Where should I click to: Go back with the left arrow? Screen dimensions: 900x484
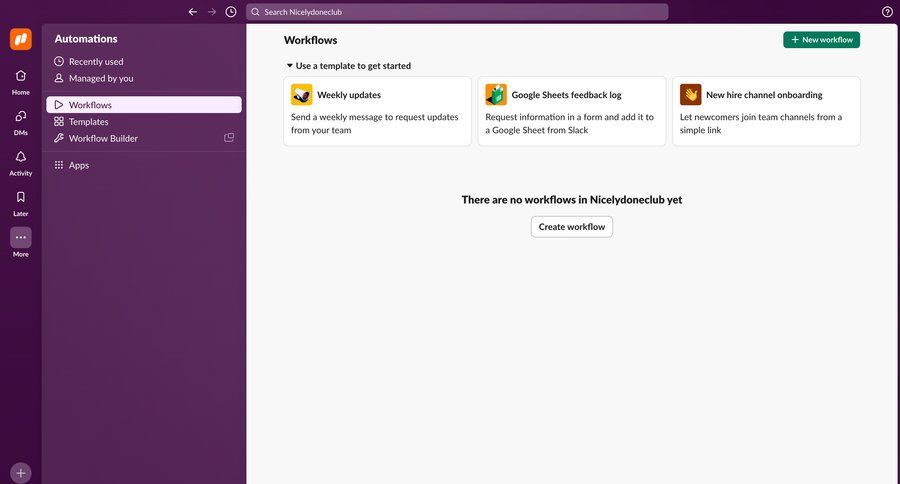(193, 11)
